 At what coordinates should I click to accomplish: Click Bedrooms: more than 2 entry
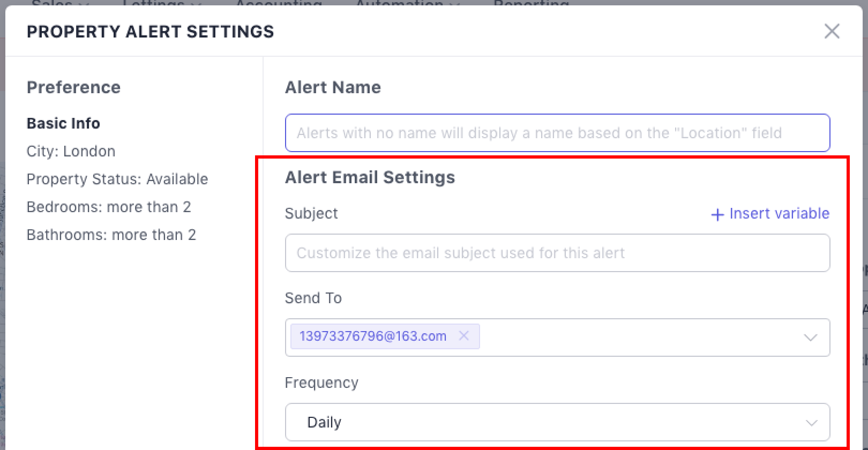(x=109, y=207)
